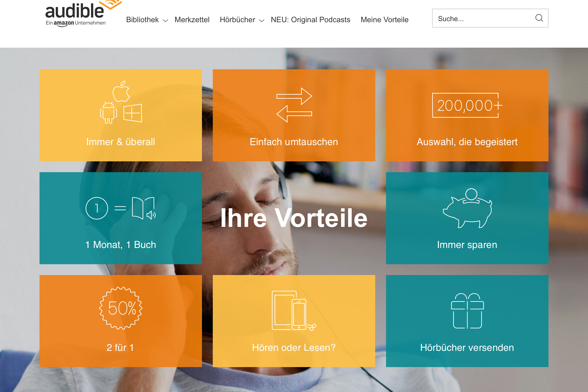Viewport: 588px width, 392px height.
Task: Click the Apple, Android and Windows platform icons
Action: (121, 102)
